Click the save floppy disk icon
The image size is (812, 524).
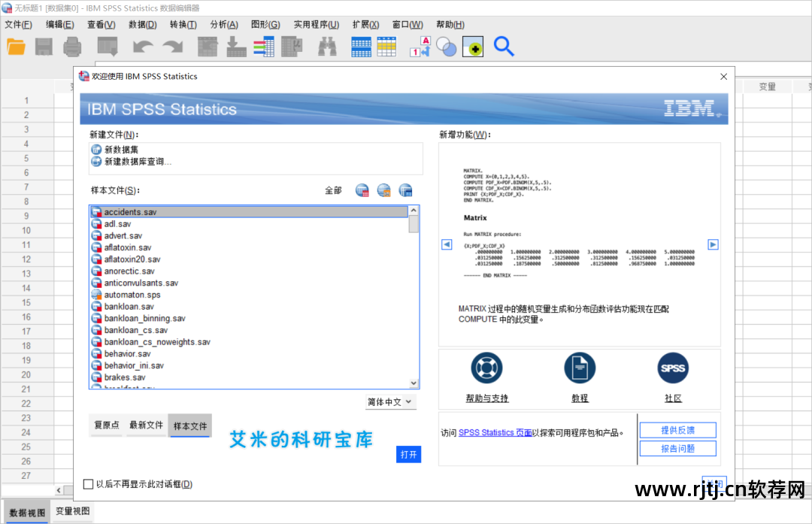tap(44, 47)
